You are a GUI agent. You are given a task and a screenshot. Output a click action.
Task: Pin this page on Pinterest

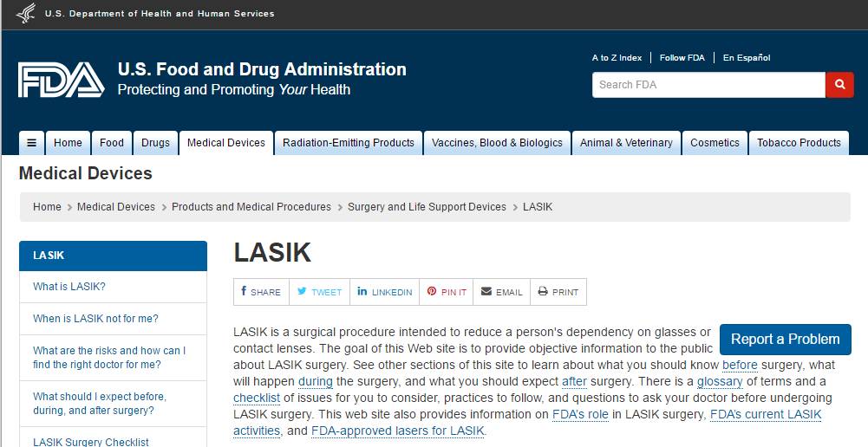[x=447, y=292]
